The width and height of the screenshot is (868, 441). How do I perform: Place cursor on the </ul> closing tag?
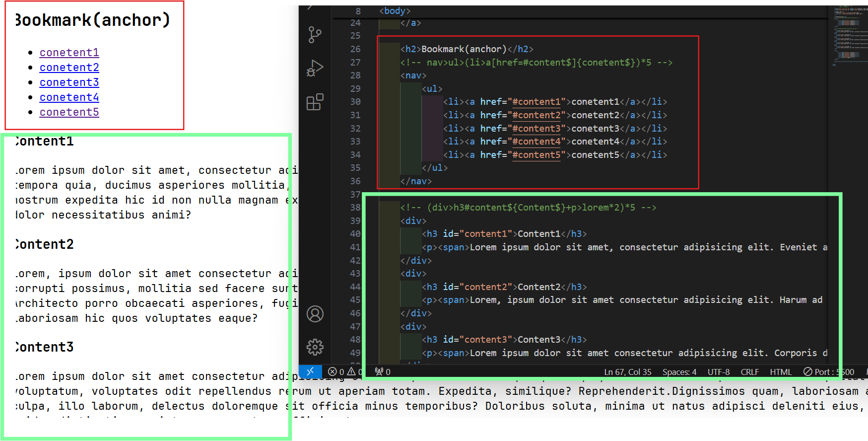435,168
